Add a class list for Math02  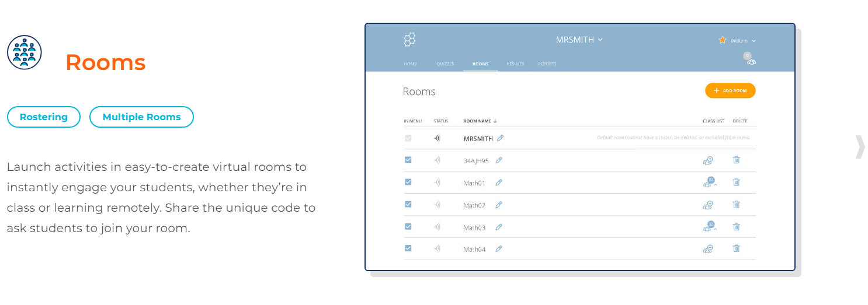[708, 205]
